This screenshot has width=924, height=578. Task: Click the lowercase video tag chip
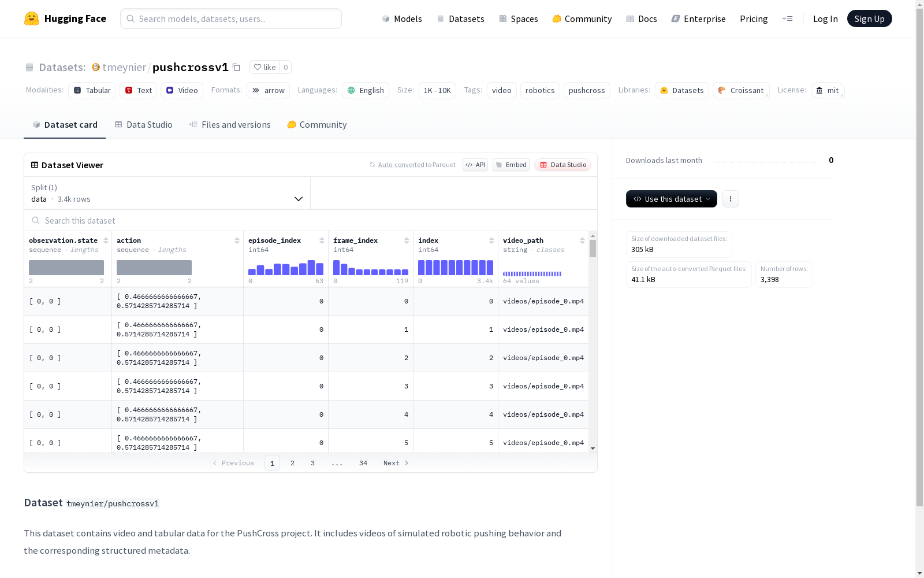(x=502, y=90)
